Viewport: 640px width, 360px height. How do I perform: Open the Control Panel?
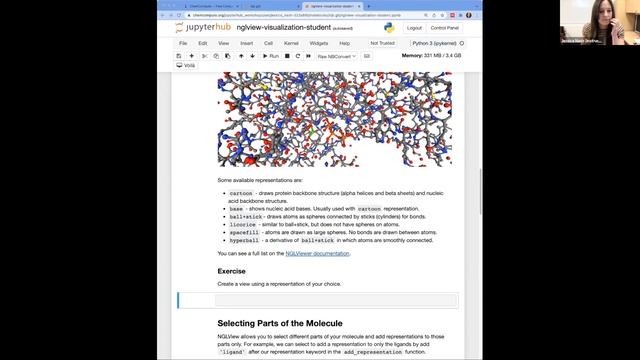point(444,28)
